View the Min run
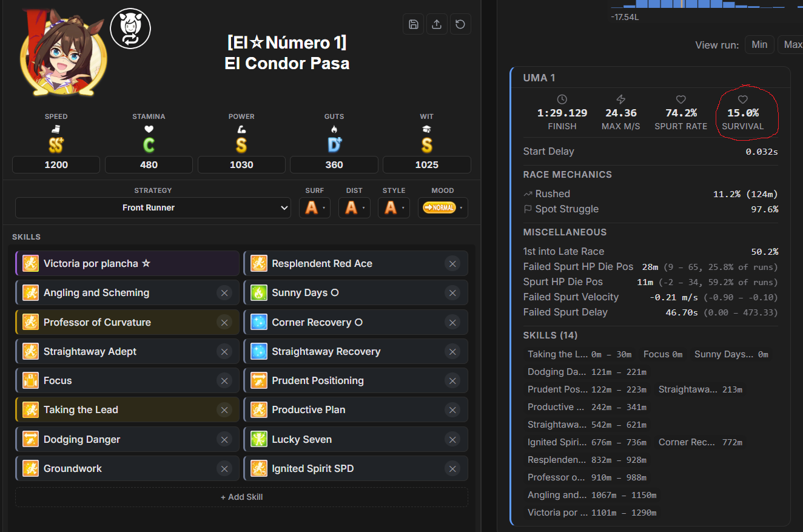 tap(759, 44)
